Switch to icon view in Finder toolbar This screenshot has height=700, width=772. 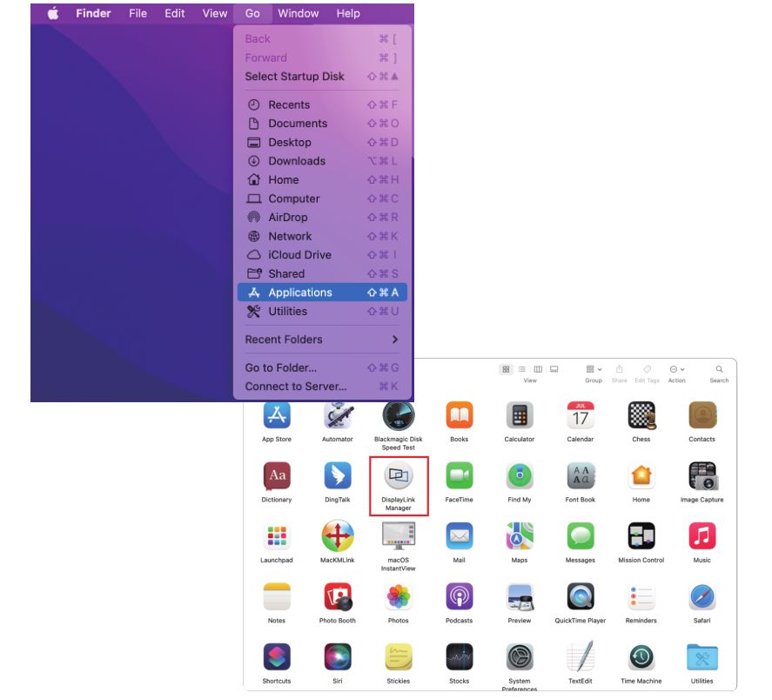tap(506, 369)
